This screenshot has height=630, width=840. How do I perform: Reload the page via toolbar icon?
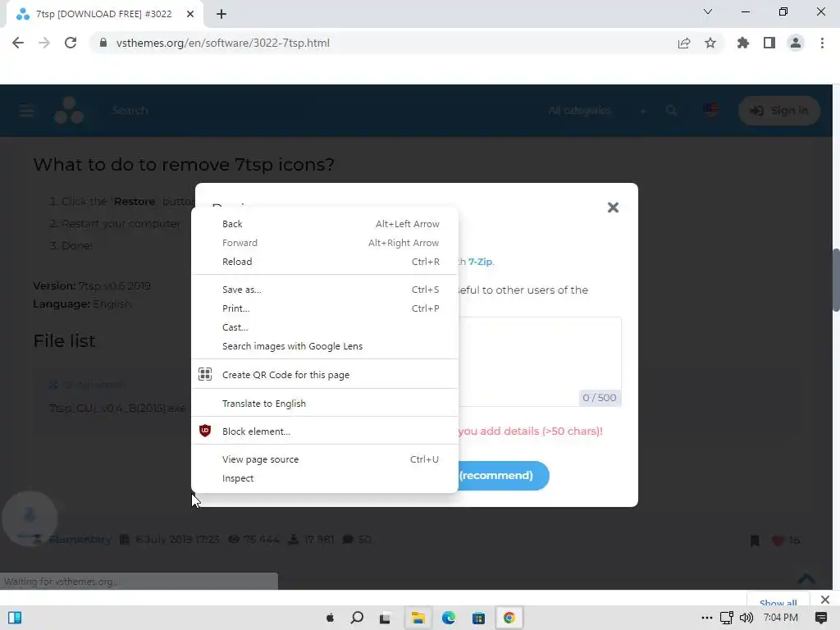click(x=71, y=43)
